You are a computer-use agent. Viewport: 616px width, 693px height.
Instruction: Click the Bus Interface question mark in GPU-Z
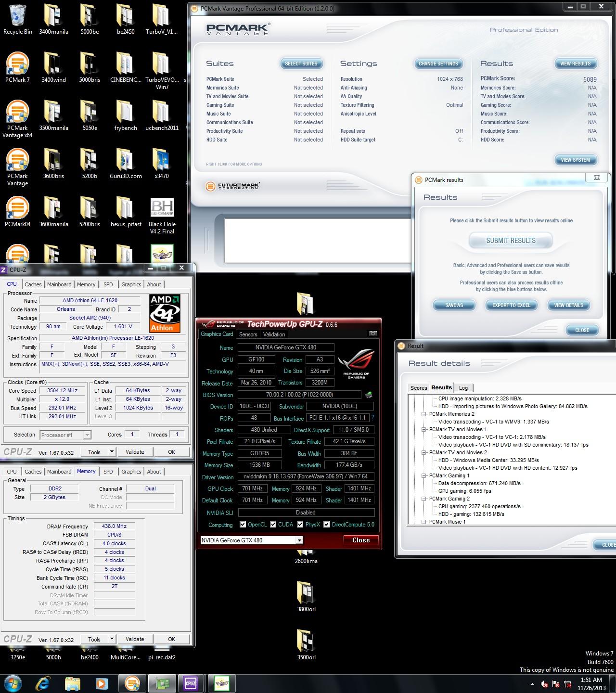click(372, 418)
